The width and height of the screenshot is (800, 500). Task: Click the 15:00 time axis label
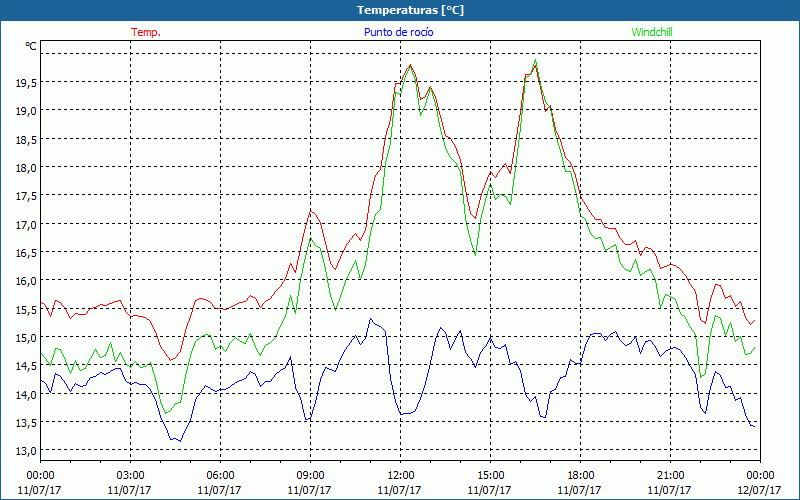click(490, 476)
